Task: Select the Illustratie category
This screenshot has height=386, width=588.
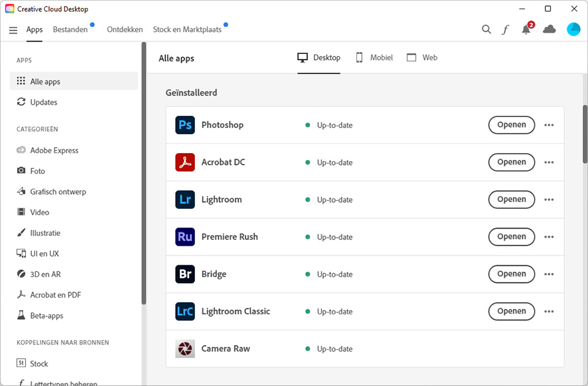Action: coord(38,233)
